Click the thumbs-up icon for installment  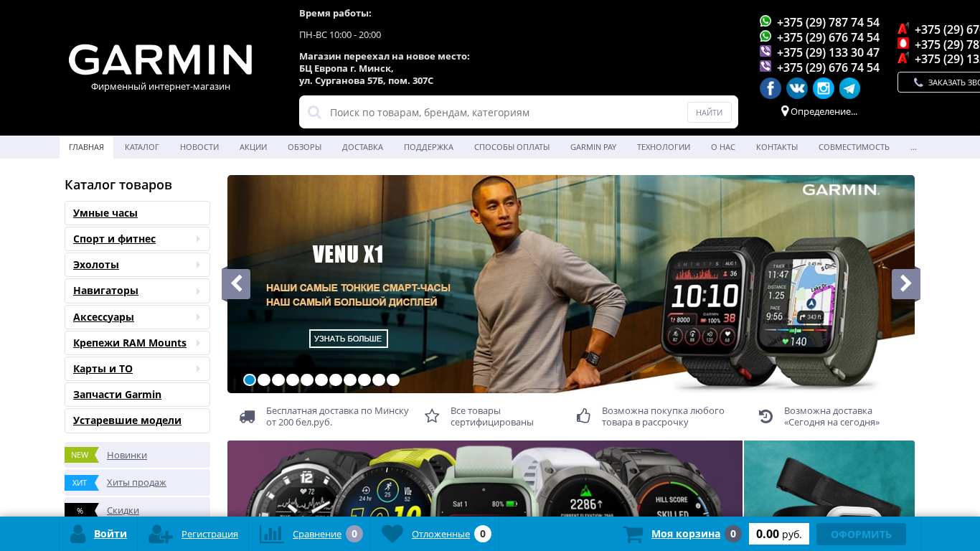click(x=583, y=416)
